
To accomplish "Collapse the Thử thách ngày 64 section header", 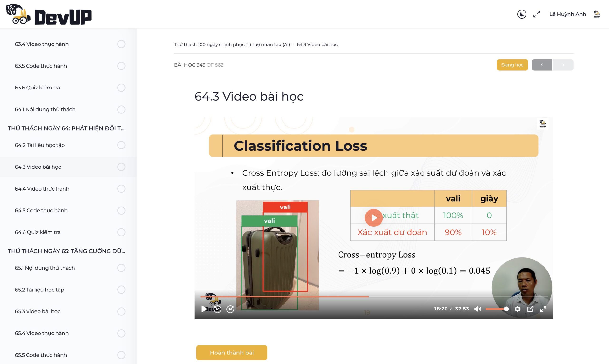I will coord(66,128).
